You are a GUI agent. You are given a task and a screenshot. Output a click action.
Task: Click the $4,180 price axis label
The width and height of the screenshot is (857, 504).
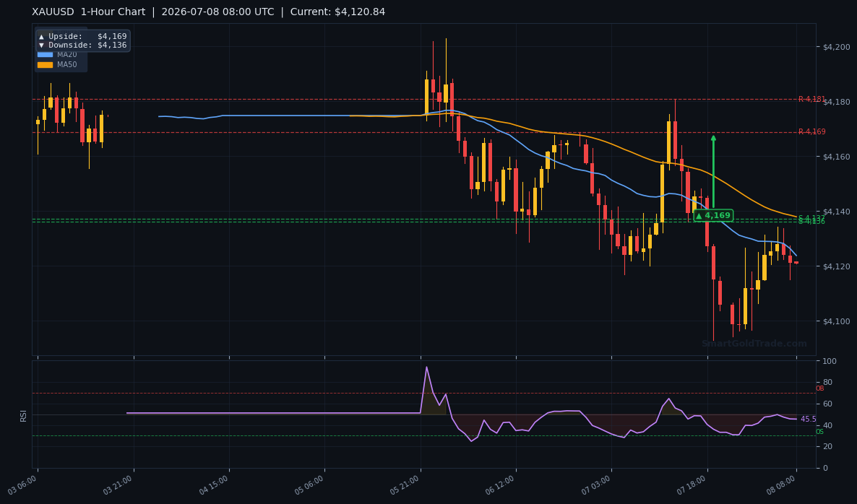coord(836,102)
